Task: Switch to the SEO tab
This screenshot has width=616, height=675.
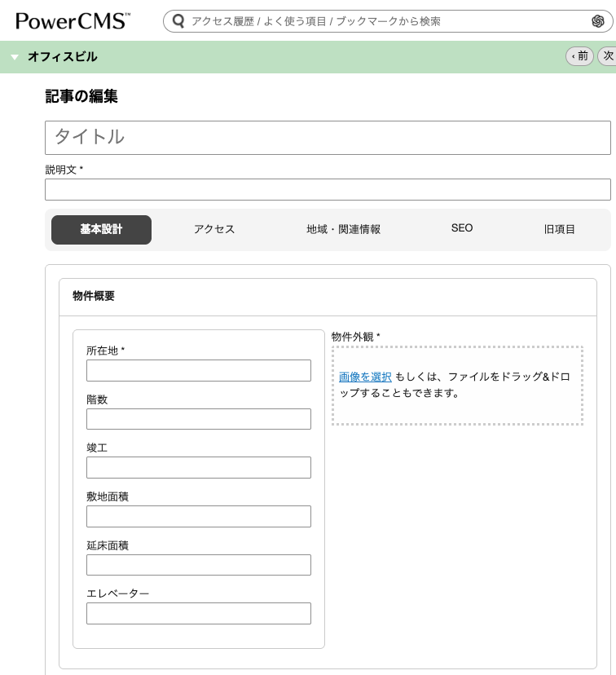Action: [462, 228]
